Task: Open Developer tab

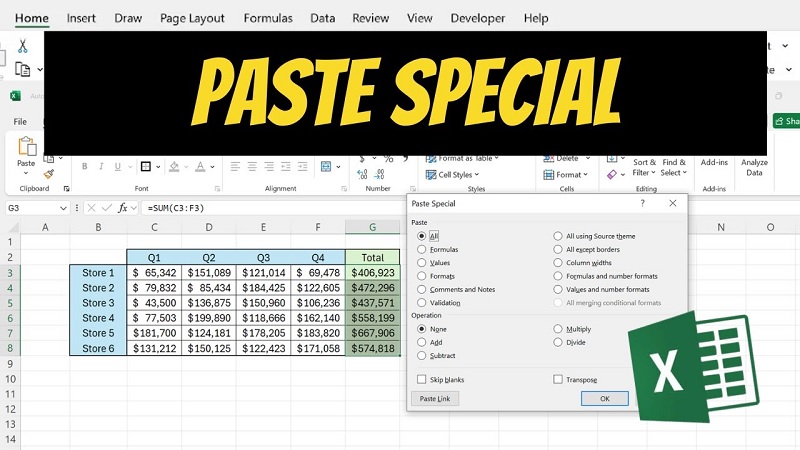Action: [478, 18]
